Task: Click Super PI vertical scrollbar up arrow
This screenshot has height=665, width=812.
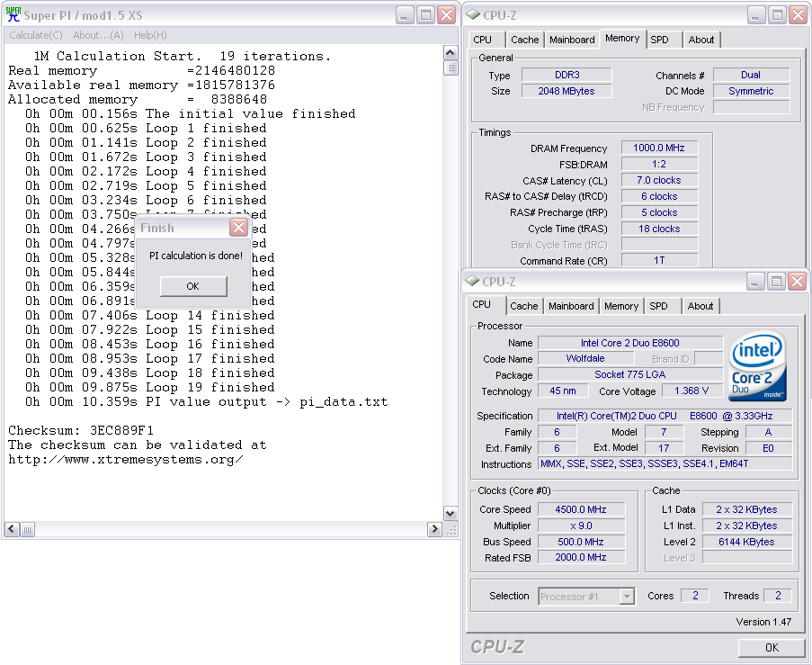Action: (x=451, y=54)
